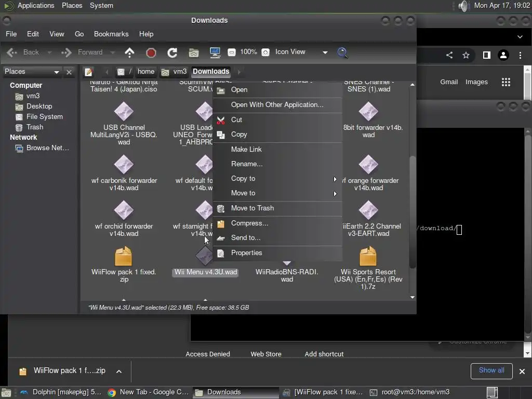Click the Downloads path bar button
532x399 pixels.
[x=211, y=72]
